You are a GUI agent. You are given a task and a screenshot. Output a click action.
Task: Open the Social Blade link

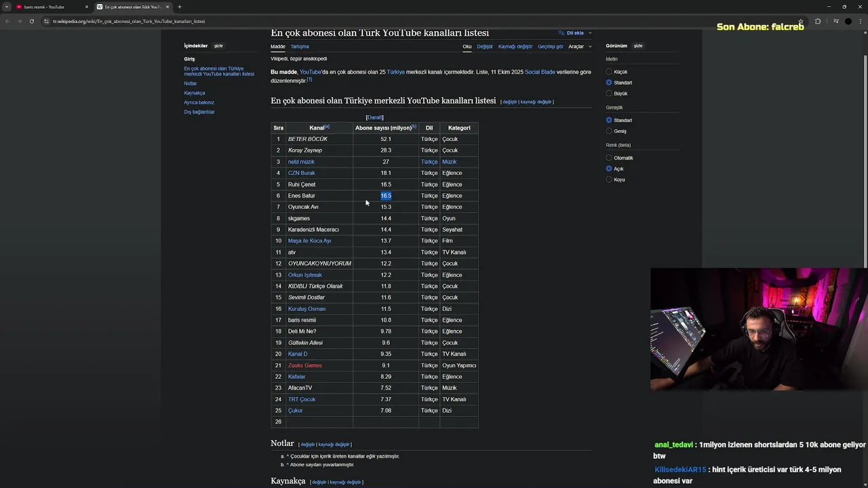[540, 72]
